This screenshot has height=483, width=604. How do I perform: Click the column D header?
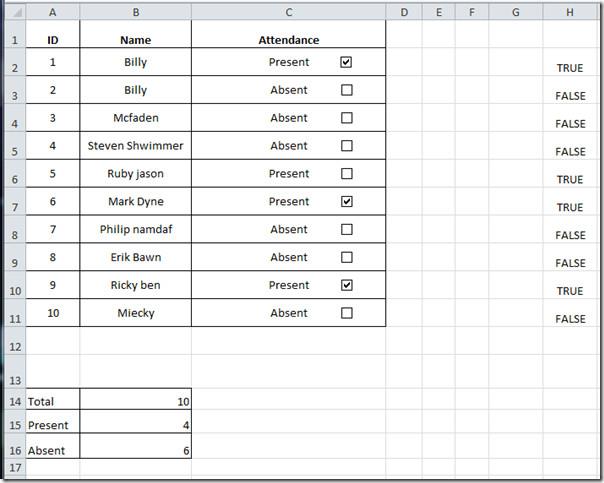click(403, 12)
